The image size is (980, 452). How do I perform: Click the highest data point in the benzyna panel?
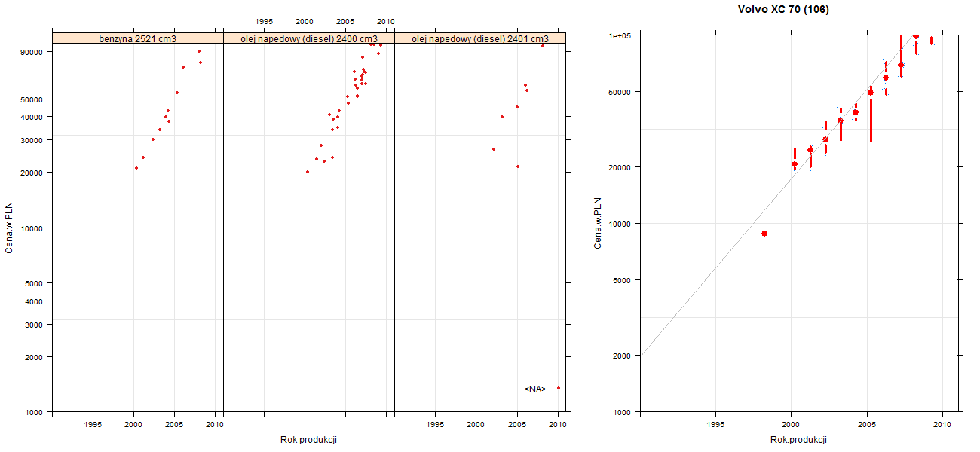coord(199,51)
